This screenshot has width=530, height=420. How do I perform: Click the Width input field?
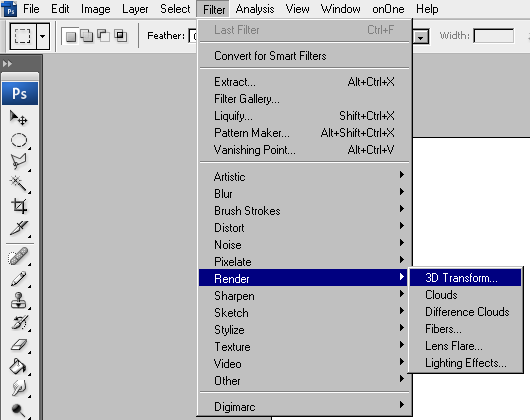494,36
